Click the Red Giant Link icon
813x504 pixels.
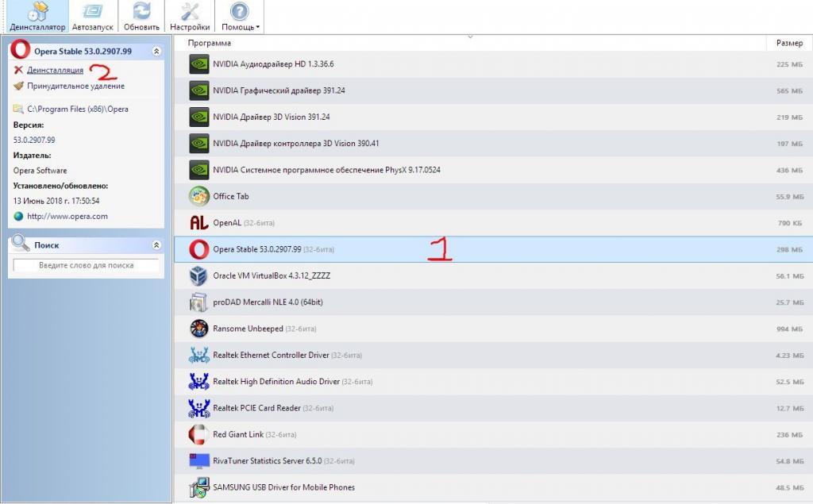pyautogui.click(x=199, y=434)
